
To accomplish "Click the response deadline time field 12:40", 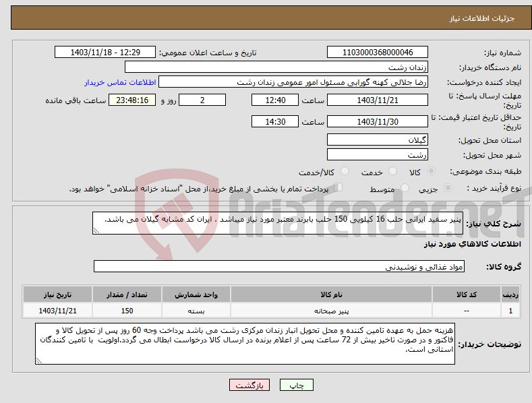I will (x=275, y=100).
